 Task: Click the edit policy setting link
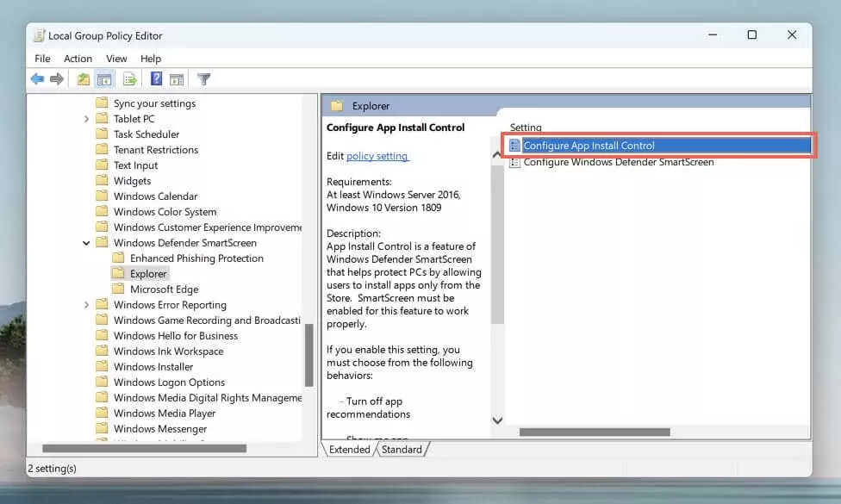pos(377,156)
